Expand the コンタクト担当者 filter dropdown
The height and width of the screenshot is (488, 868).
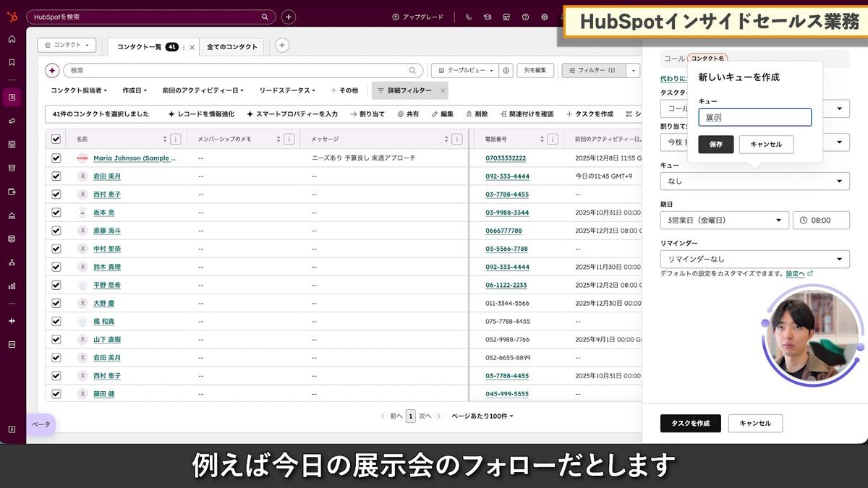coord(79,90)
